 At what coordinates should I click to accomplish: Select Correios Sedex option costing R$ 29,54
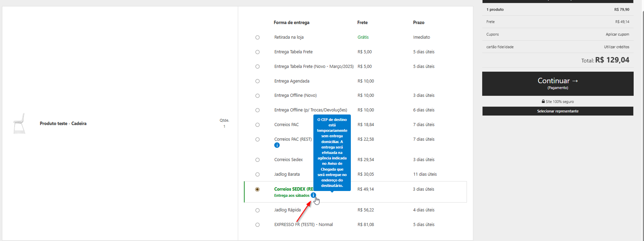[x=258, y=160]
